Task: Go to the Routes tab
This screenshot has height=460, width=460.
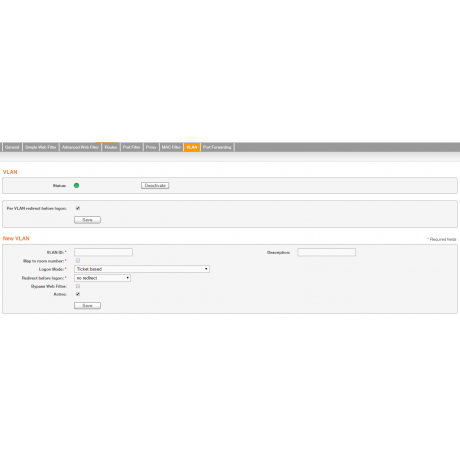Action: pos(111,147)
